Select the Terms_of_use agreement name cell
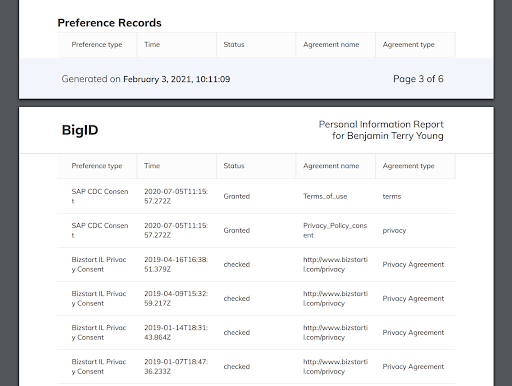 click(325, 196)
